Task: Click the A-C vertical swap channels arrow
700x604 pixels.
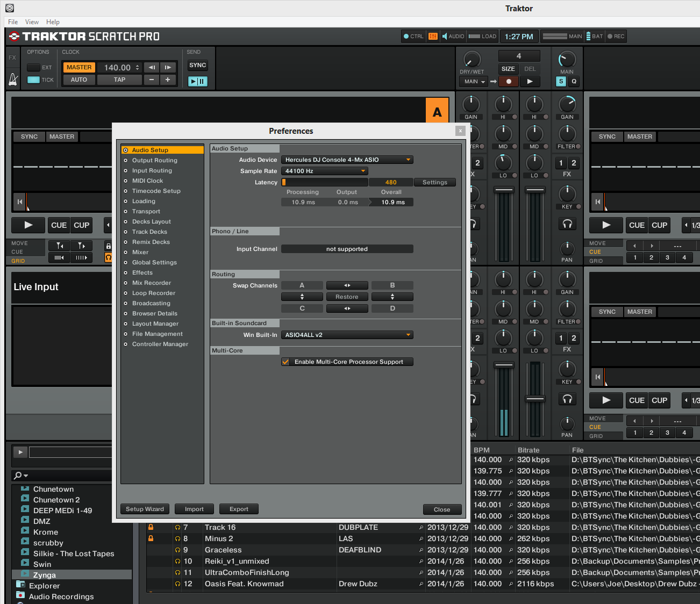Action: 302,297
